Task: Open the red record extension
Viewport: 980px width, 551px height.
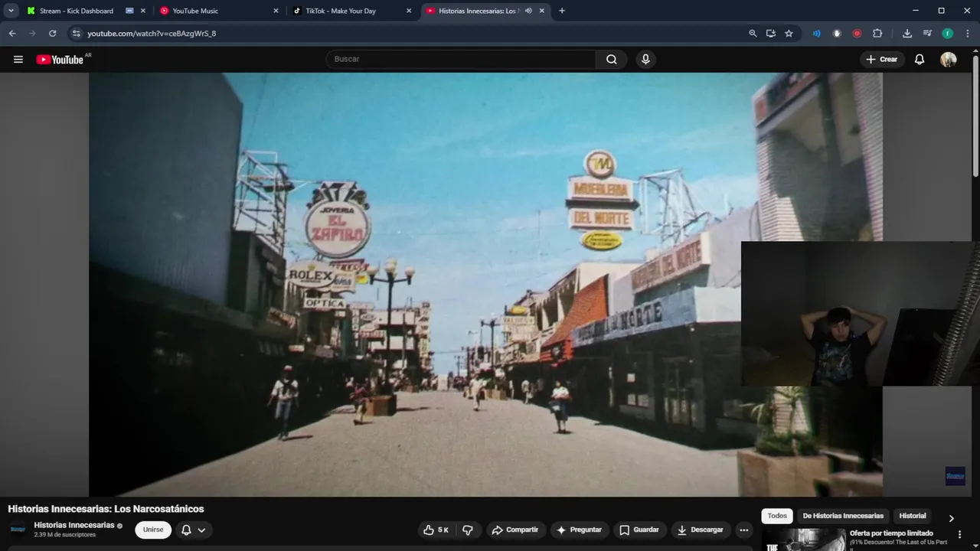Action: 857,34
